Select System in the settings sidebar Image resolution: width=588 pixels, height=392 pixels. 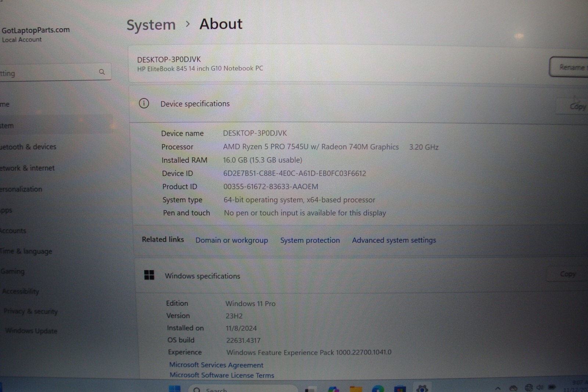click(55, 125)
